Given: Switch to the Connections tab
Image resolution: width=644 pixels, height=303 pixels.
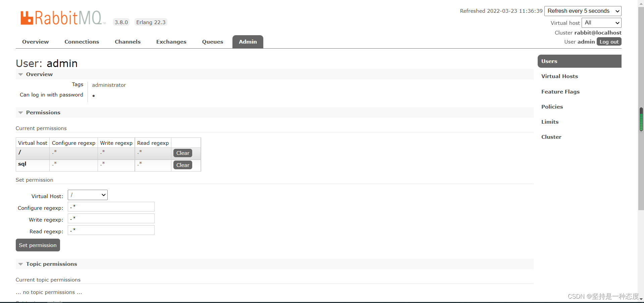Looking at the screenshot, I should point(82,42).
